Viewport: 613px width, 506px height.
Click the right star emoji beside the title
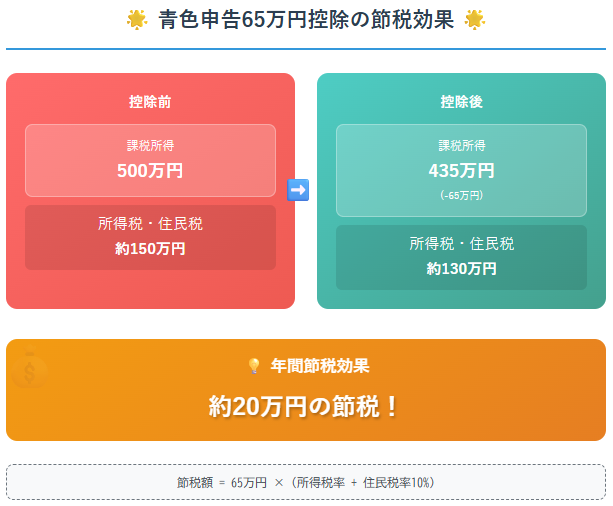point(475,20)
